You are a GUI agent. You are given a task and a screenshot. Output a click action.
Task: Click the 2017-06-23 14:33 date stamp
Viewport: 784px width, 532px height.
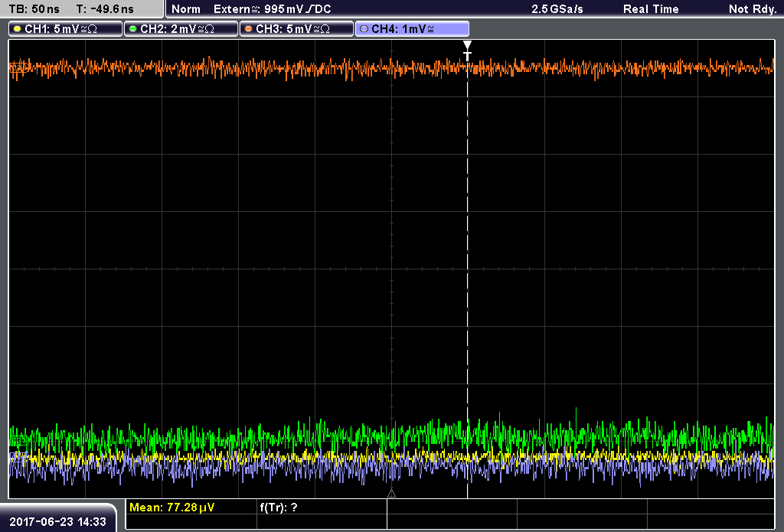(58, 521)
